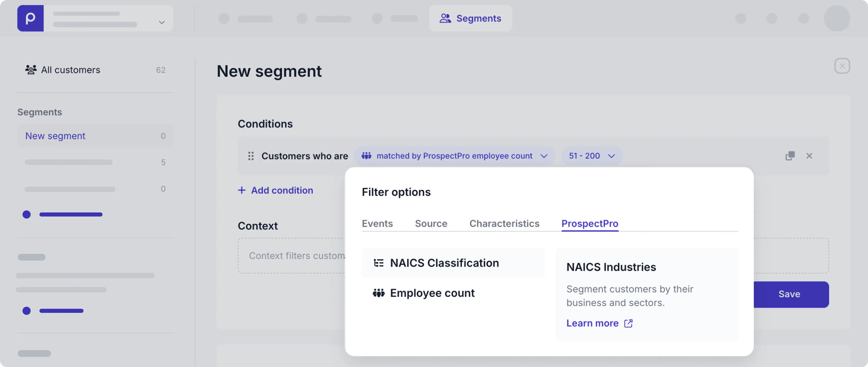Select the Employee count filter icon
Image resolution: width=868 pixels, height=367 pixels.
tap(379, 293)
